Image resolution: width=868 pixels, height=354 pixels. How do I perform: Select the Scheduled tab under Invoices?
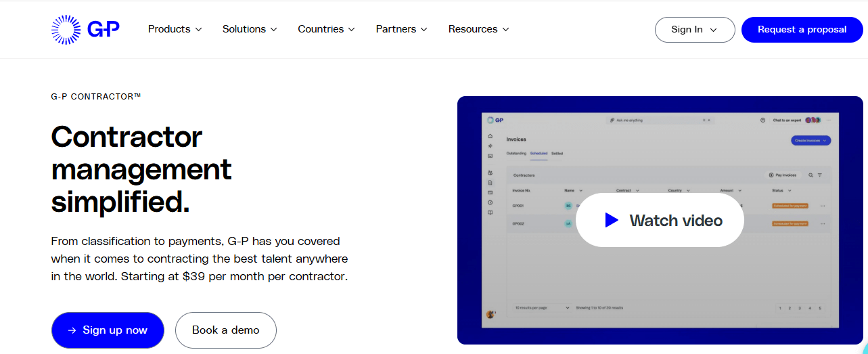pyautogui.click(x=539, y=154)
